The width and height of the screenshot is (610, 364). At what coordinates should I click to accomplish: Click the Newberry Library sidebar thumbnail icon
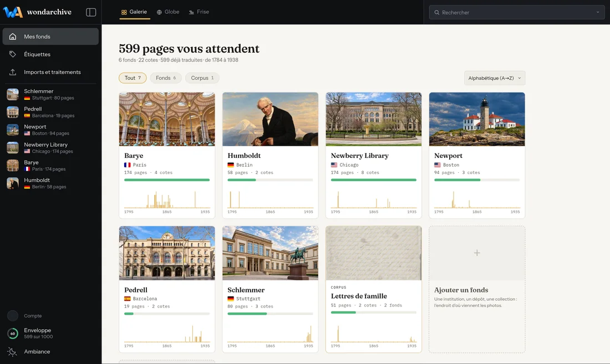click(13, 147)
